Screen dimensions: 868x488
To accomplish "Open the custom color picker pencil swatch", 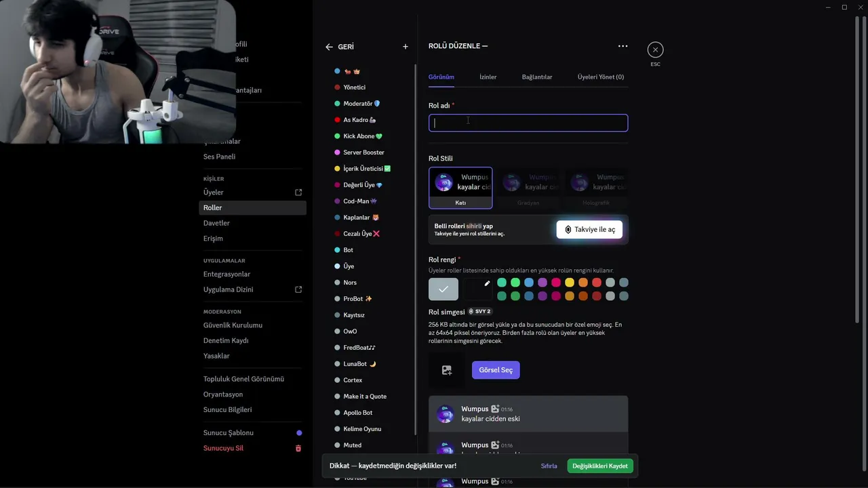I will [477, 289].
